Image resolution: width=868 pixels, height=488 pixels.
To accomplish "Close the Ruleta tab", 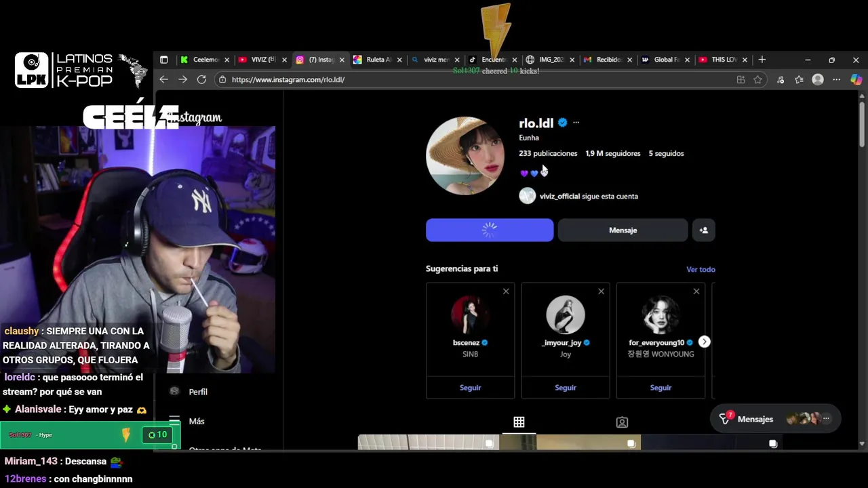I will coord(399,60).
